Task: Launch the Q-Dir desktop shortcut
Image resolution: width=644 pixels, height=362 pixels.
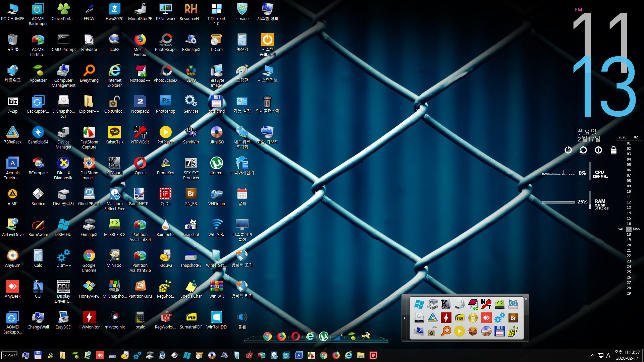Action: coord(165,197)
